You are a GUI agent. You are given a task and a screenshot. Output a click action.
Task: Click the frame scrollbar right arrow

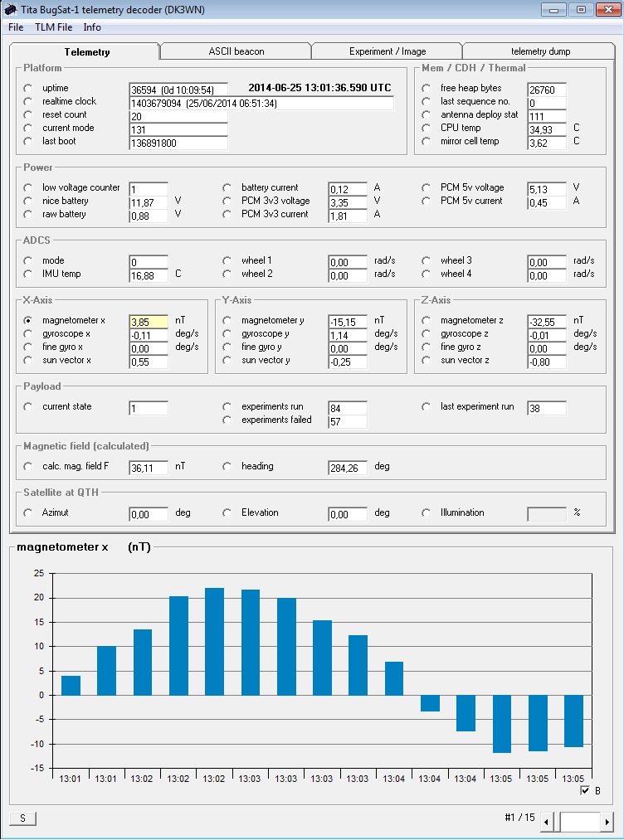click(607, 821)
